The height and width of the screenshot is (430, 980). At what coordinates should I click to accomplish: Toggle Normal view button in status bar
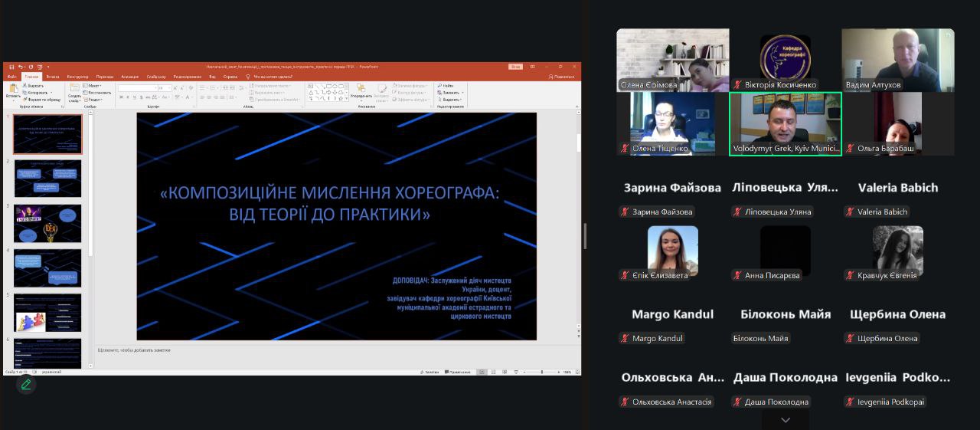click(482, 372)
